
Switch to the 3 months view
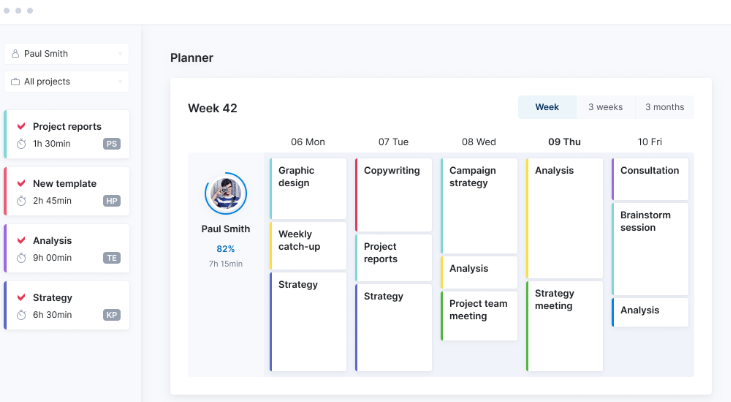pyautogui.click(x=665, y=107)
